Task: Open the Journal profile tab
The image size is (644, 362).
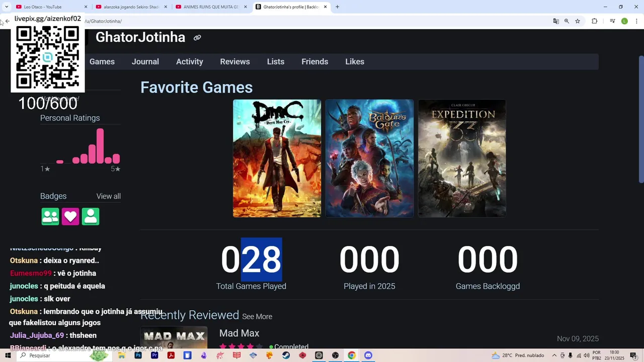Action: point(145,62)
